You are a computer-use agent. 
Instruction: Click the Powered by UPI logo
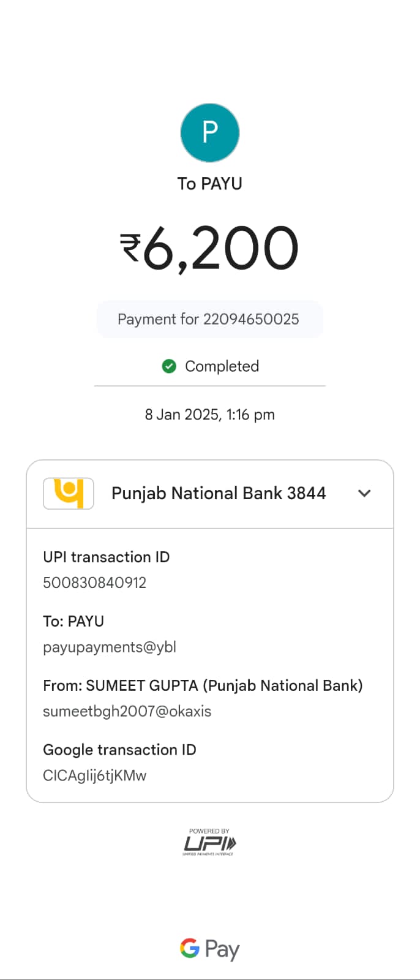click(x=209, y=842)
